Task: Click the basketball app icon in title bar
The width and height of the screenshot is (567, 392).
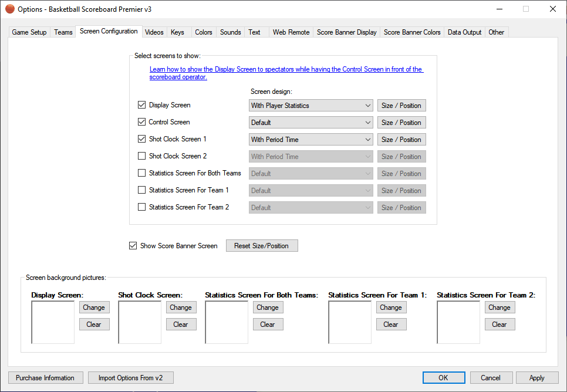Action: 10,9
